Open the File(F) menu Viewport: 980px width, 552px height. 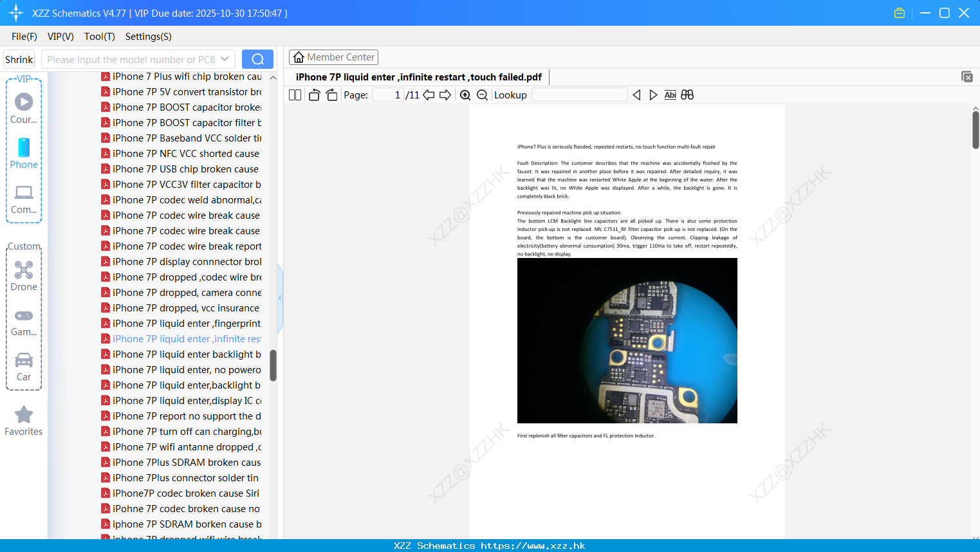pos(24,37)
